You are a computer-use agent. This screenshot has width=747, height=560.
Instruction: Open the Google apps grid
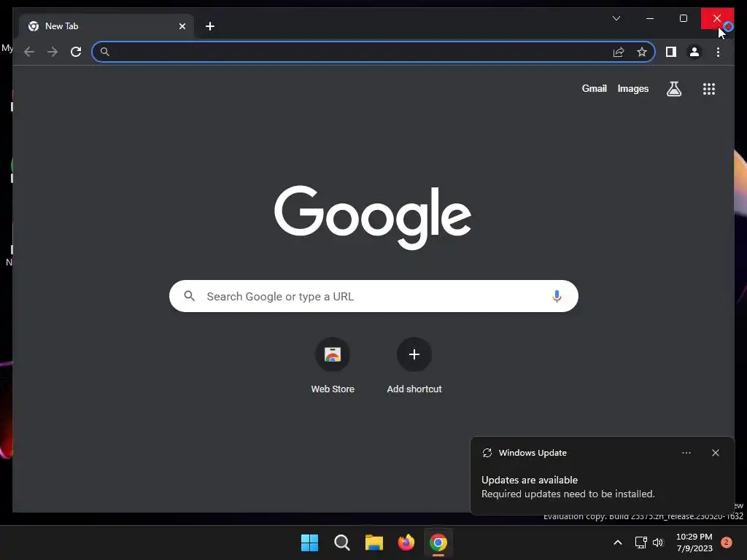pos(709,89)
